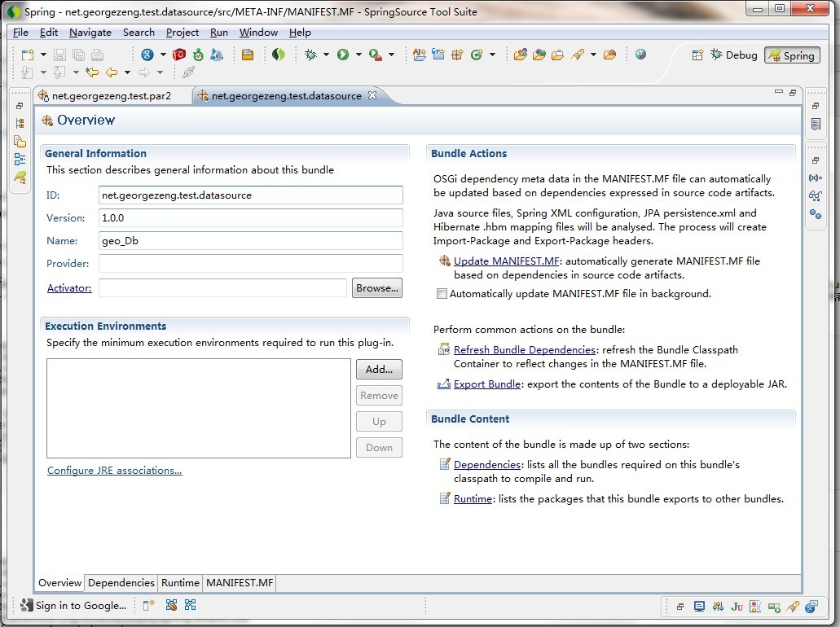Screen dimensions: 840x627
Task: Click the Task List right sidebar icon
Action: point(816,125)
